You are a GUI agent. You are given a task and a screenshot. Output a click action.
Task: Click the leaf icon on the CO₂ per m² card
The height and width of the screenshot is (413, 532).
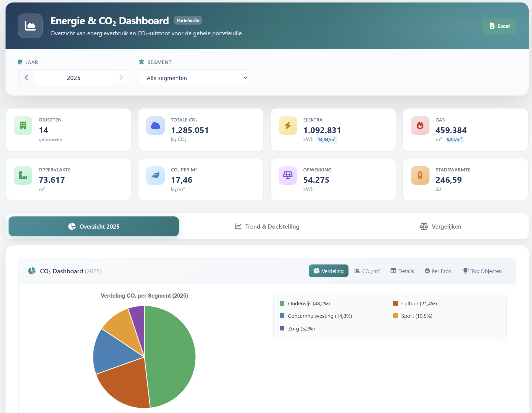coord(155,175)
